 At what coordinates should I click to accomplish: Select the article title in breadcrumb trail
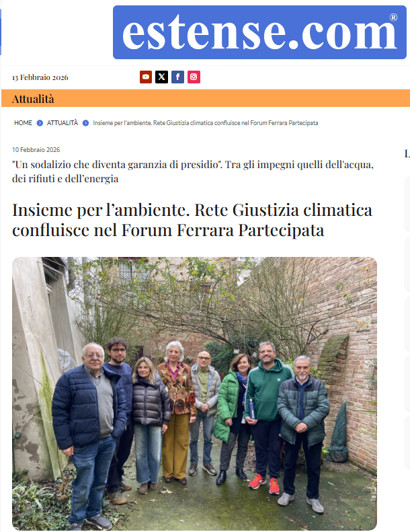coord(206,123)
